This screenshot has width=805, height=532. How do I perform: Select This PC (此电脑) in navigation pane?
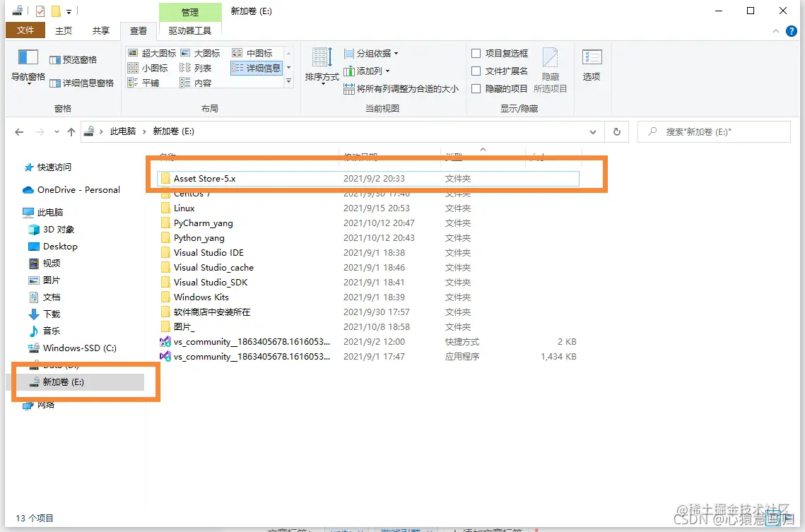coord(49,213)
